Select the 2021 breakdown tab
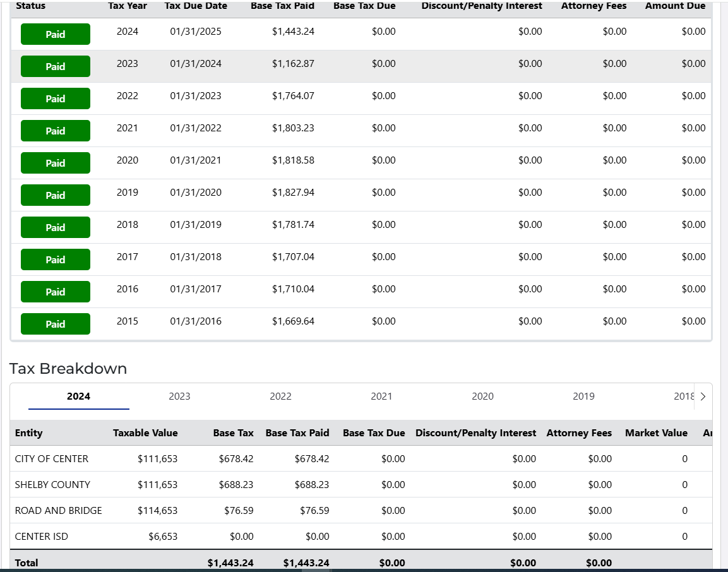This screenshot has width=728, height=572. (381, 396)
